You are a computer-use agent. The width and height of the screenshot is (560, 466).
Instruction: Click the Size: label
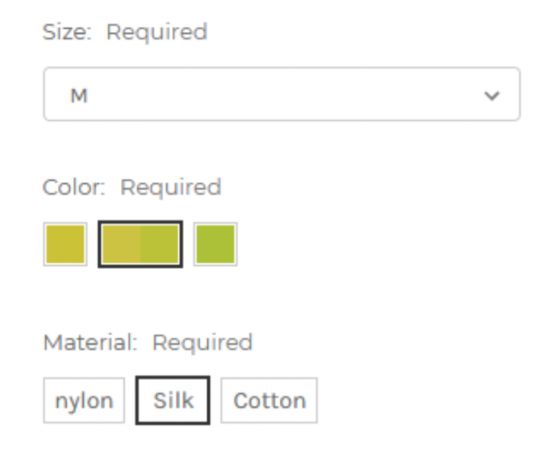pos(67,32)
